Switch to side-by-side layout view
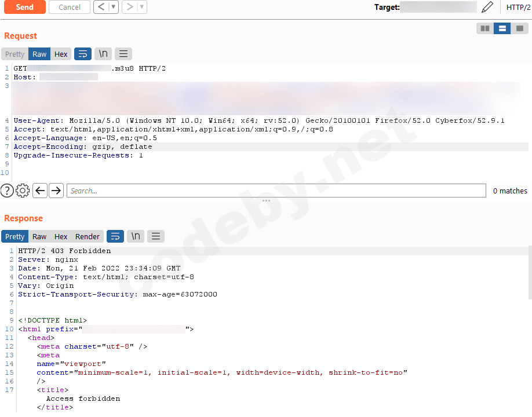The height and width of the screenshot is (417, 532). point(485,28)
